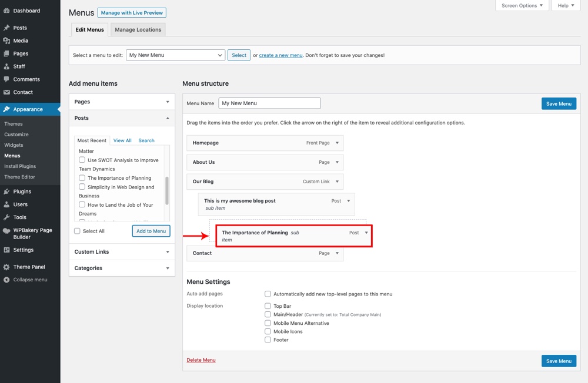The height and width of the screenshot is (383, 588).
Task: Expand awesome blog post item options arrow
Action: click(348, 201)
